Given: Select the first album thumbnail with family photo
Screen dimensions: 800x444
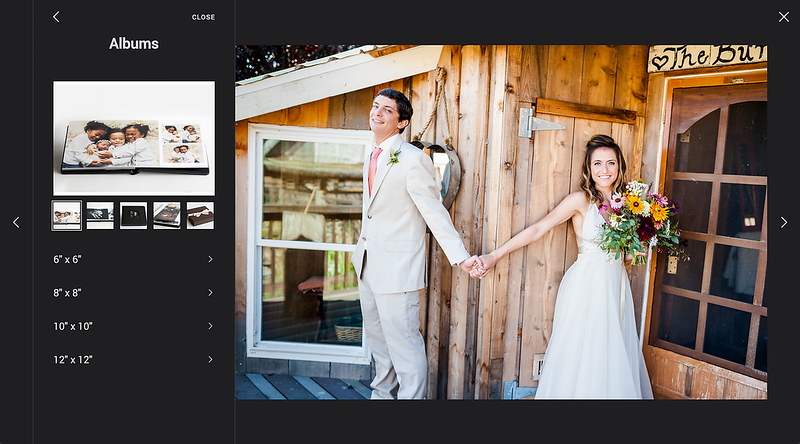Looking at the screenshot, I should 67,215.
